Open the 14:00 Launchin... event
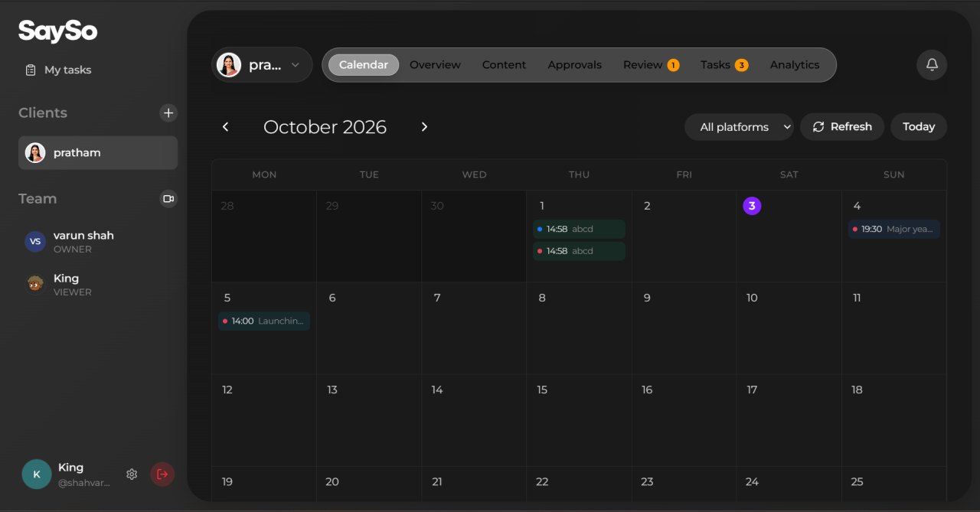 tap(264, 321)
